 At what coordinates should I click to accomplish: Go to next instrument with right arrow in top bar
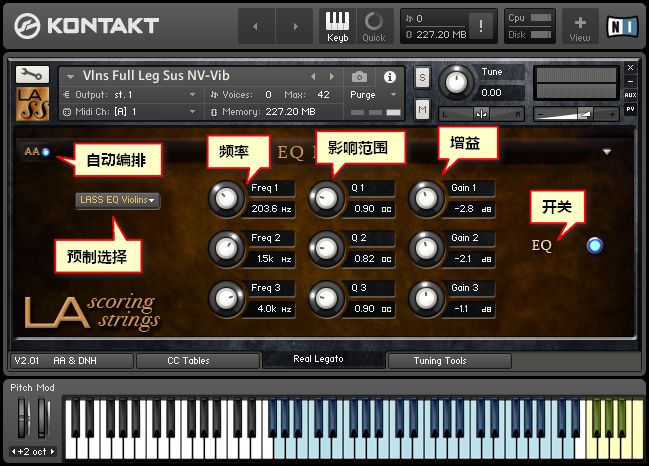pyautogui.click(x=295, y=26)
